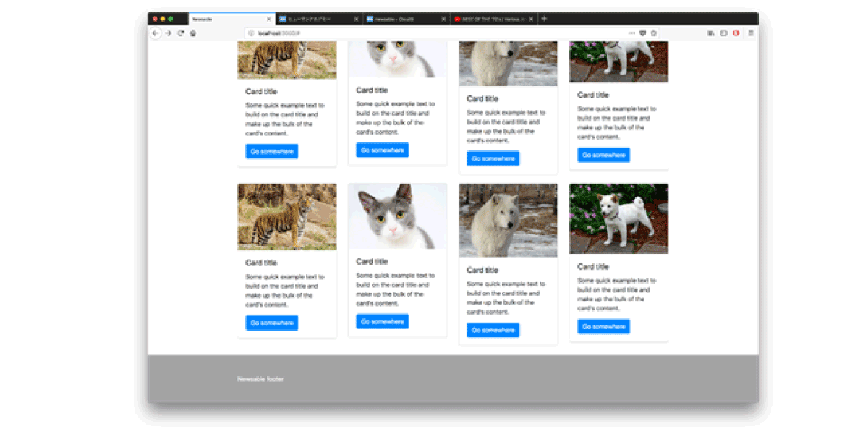Viewport: 868px width, 434px height.
Task: Click the bottom row cat image
Action: tap(397, 216)
